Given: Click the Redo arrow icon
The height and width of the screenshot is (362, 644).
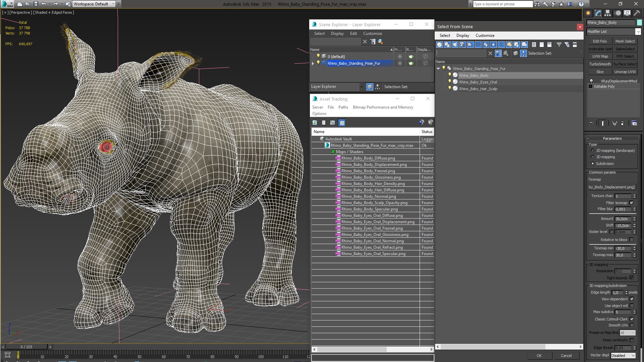Looking at the screenshot, I should click(56, 4).
